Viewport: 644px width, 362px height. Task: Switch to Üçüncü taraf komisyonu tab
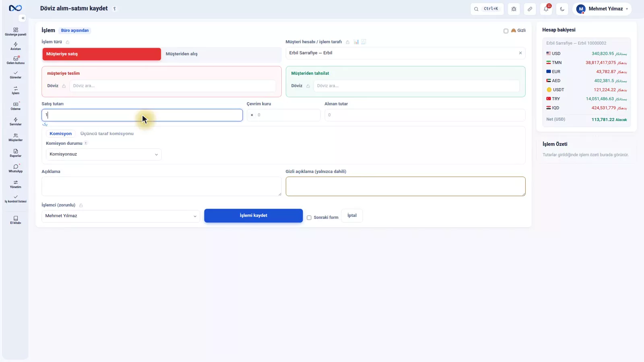tap(107, 134)
